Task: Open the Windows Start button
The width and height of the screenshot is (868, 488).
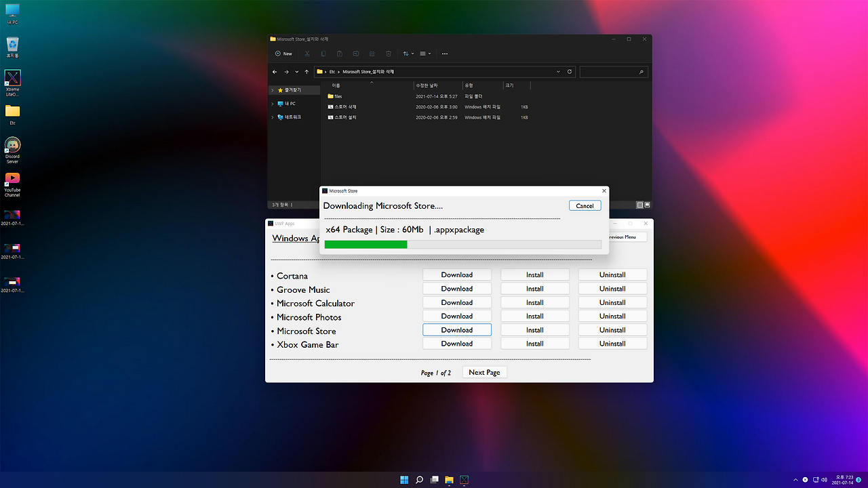Action: (404, 480)
